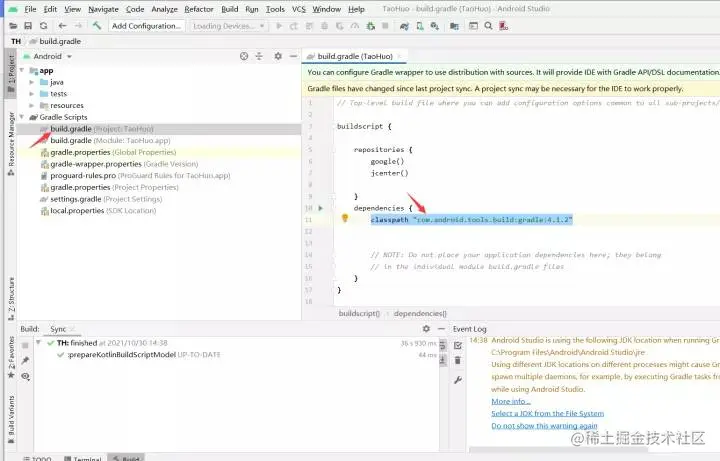Open the Android project view dropdown
Viewport: 720px width, 461px height.
pyautogui.click(x=48, y=56)
